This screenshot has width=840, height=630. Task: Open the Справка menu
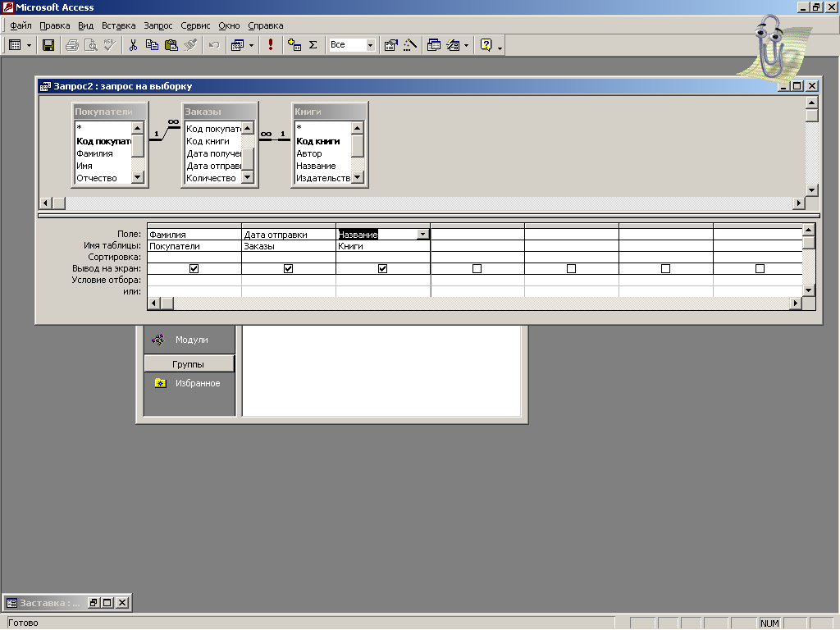pyautogui.click(x=266, y=25)
